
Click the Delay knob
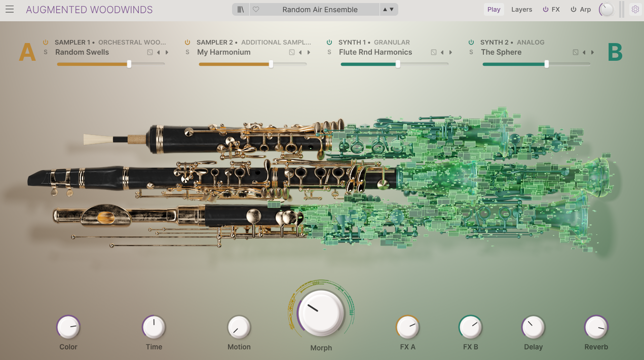coord(533,327)
